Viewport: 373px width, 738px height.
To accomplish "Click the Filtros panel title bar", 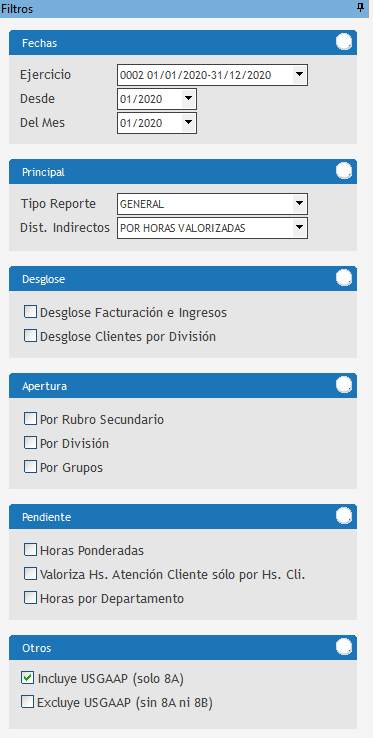I will point(184,8).
